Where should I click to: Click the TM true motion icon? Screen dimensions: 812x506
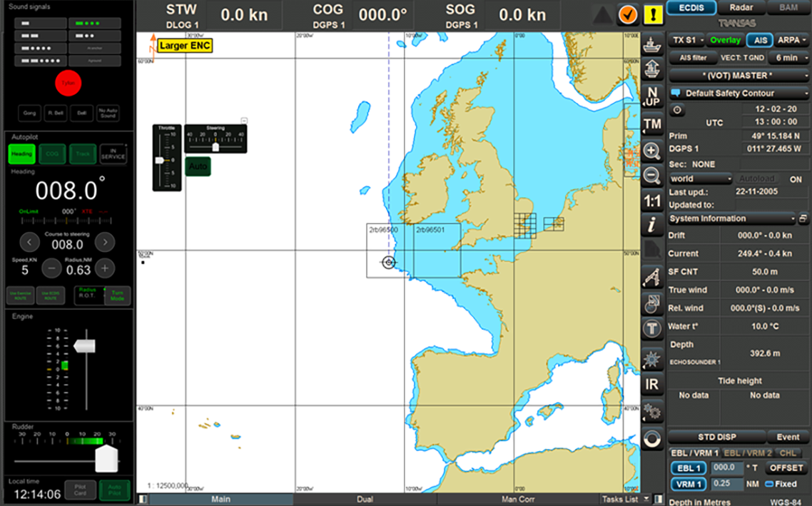pyautogui.click(x=651, y=124)
